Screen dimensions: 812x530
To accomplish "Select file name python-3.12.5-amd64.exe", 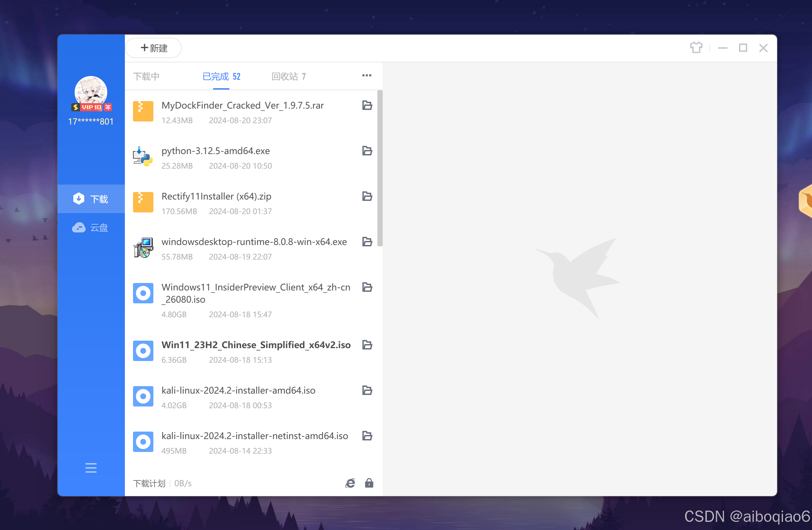I will point(215,151).
